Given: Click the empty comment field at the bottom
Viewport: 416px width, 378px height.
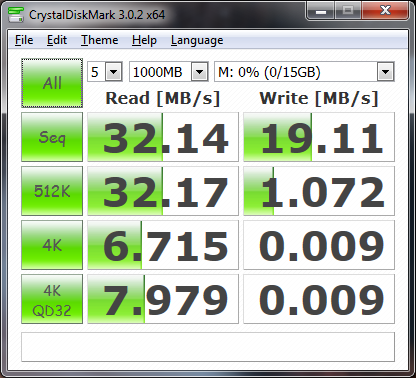Looking at the screenshot, I should click(208, 347).
